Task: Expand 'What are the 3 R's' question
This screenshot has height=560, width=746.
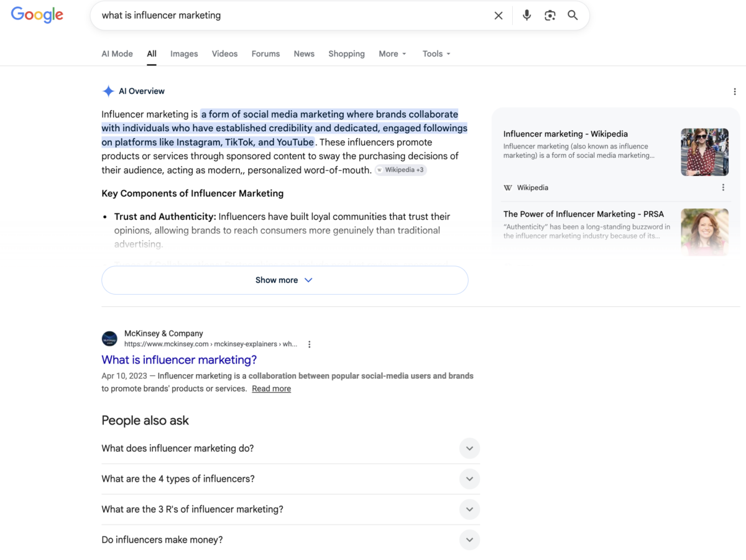Action: click(290, 510)
